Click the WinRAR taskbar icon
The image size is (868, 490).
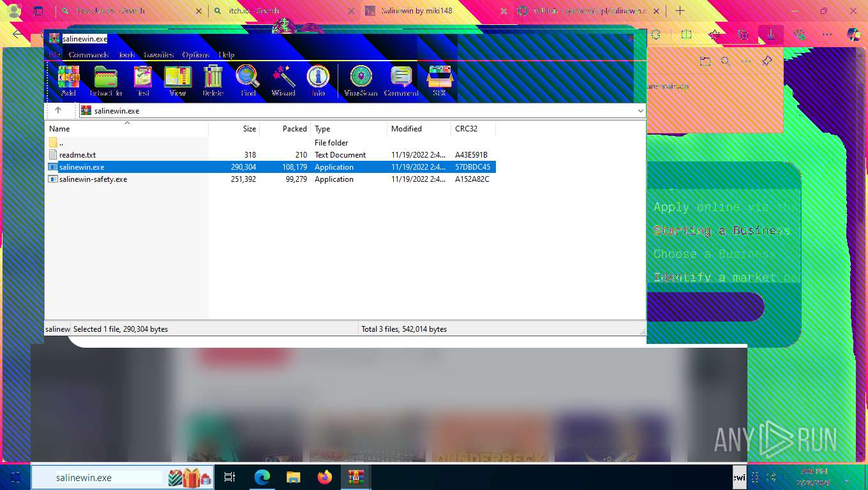click(x=356, y=477)
